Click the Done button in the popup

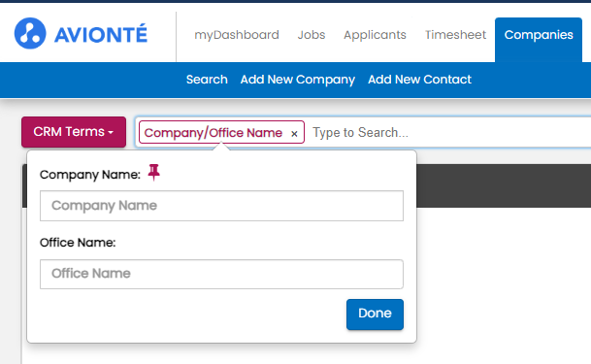375,314
